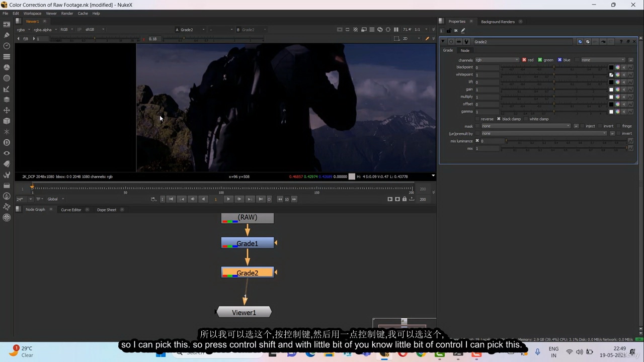Open the Merge nodes toolbar menu

(x=7, y=100)
